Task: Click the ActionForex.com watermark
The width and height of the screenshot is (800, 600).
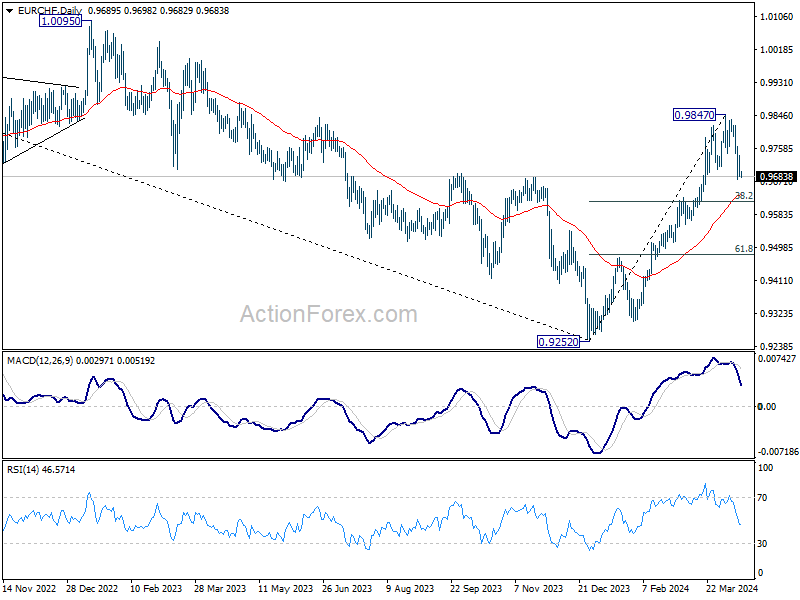Action: click(329, 314)
